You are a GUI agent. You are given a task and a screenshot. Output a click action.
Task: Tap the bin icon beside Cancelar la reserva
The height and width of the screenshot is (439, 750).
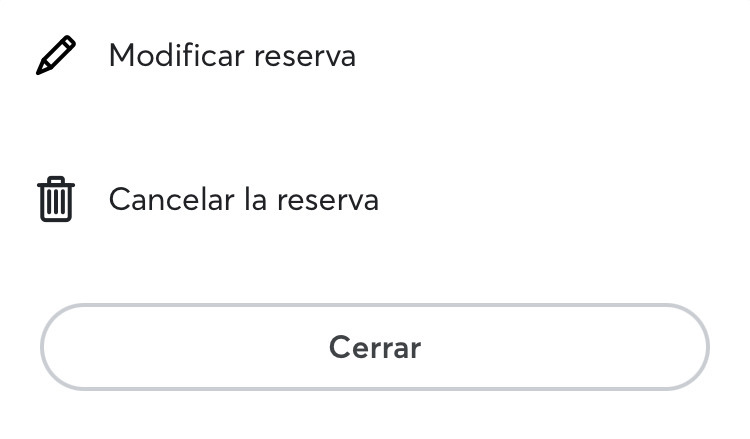pos(56,199)
